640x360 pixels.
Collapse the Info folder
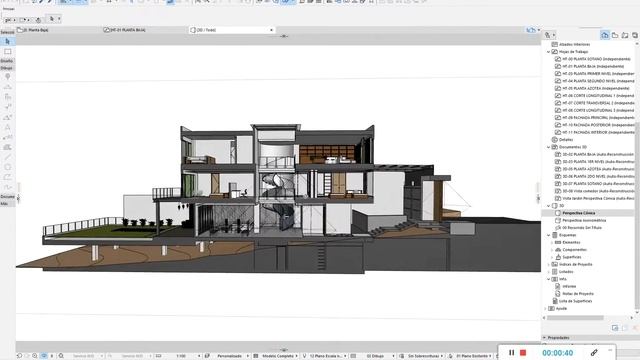[x=548, y=279]
